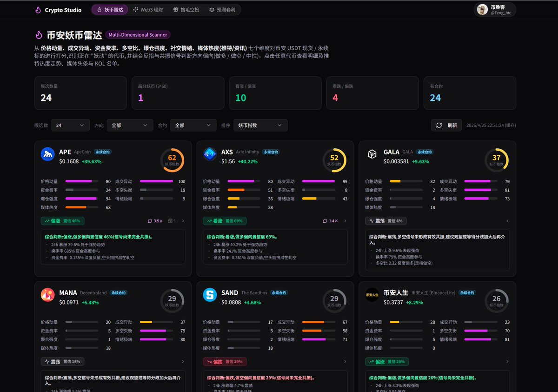This screenshot has width=558, height=392.
Task: Open the 排序 妖币指数 dropdown
Action: 260,125
